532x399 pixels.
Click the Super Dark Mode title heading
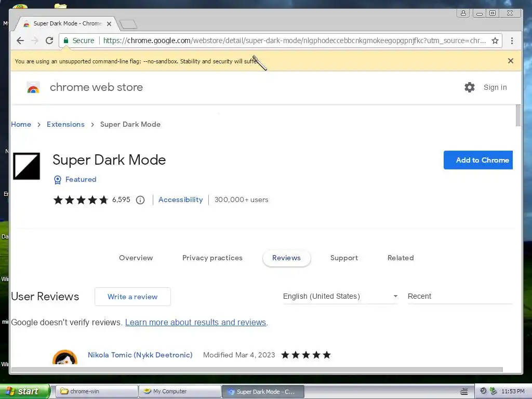(109, 160)
